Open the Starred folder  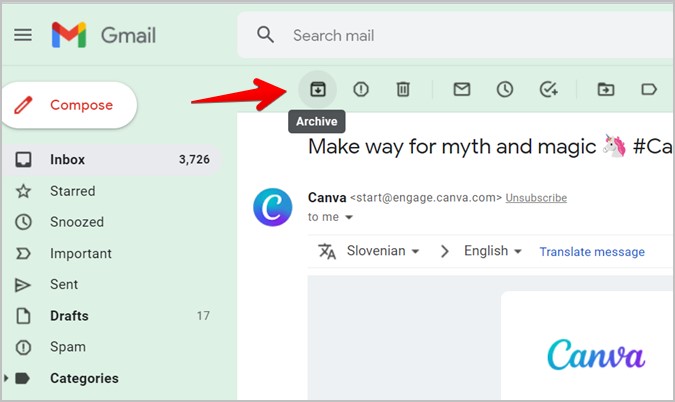[112, 191]
